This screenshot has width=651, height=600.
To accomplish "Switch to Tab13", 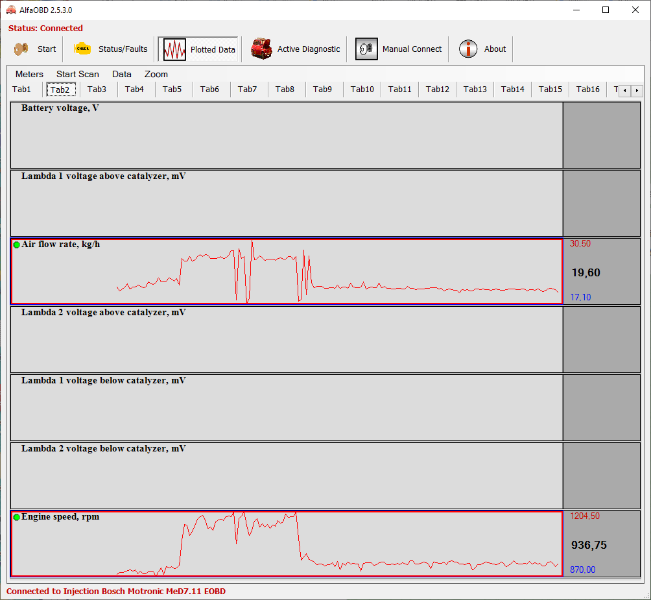I will tap(475, 89).
